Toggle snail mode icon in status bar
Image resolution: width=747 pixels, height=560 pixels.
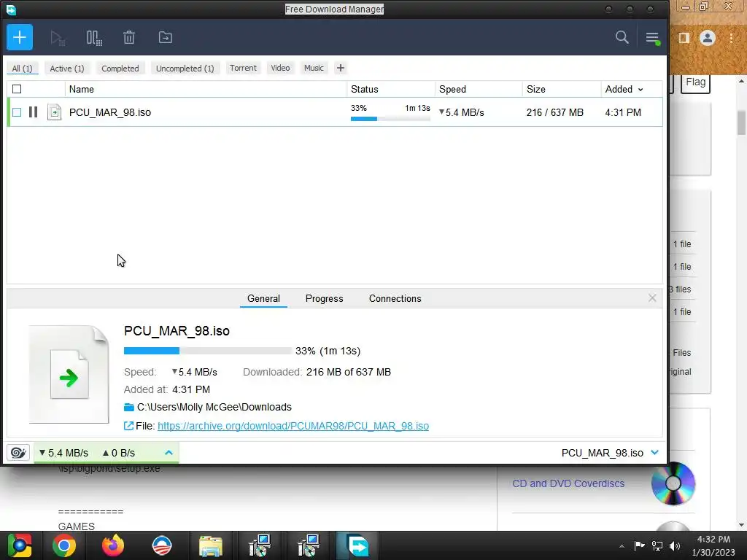pos(18,452)
